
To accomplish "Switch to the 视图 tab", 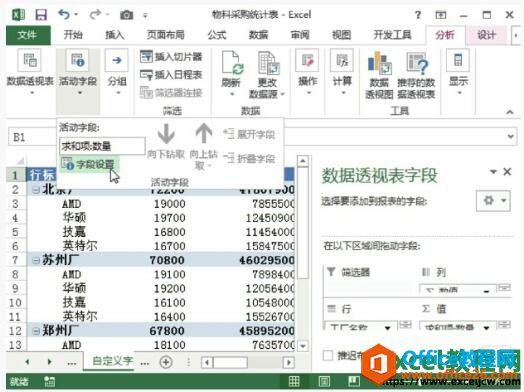I will pyautogui.click(x=341, y=35).
